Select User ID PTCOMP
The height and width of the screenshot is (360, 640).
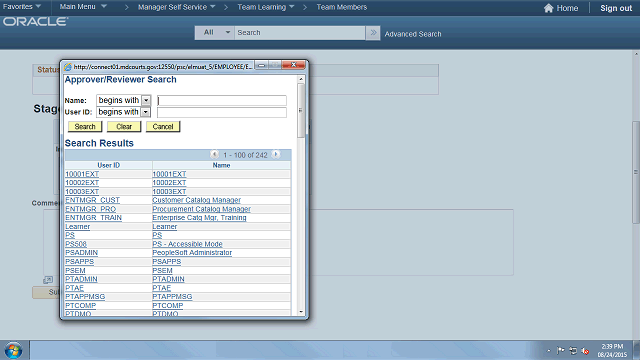click(x=80, y=306)
